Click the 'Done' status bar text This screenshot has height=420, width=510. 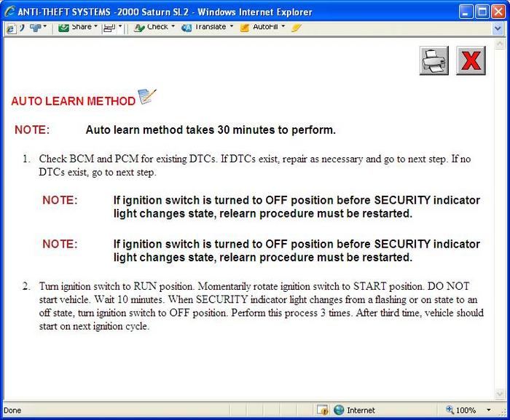pyautogui.click(x=12, y=411)
